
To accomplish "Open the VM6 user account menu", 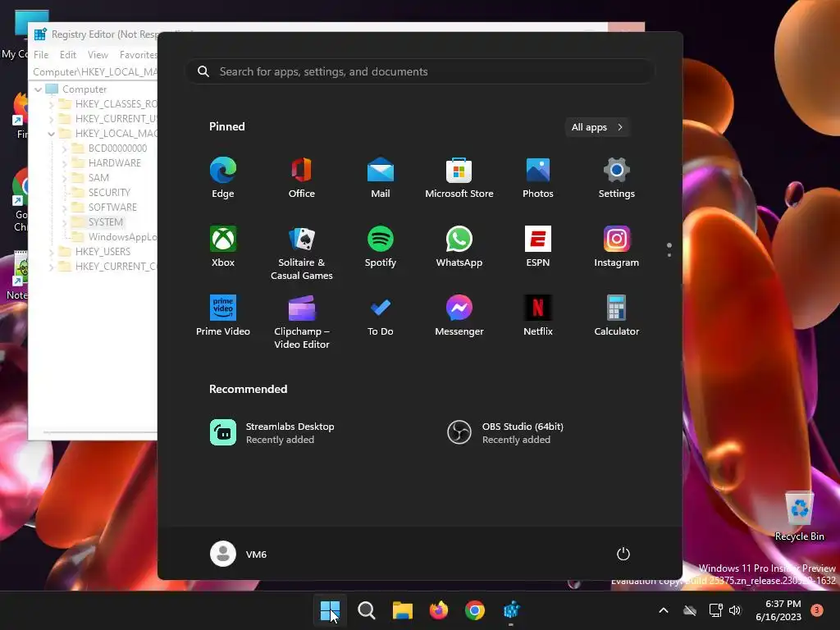I will point(239,554).
